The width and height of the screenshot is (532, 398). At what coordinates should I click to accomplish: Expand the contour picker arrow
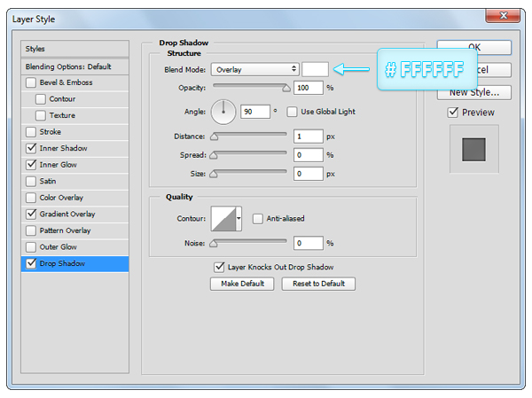[x=239, y=219]
